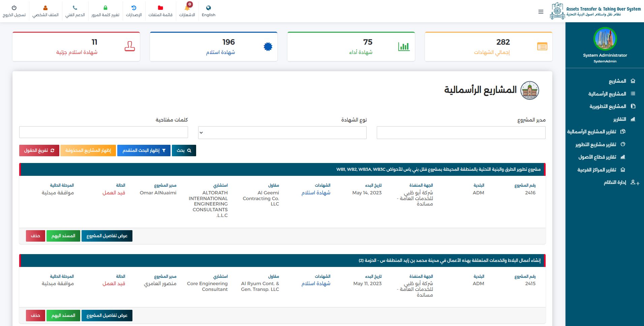Click the 282 total certificates card
The height and width of the screenshot is (326, 644).
click(x=489, y=47)
